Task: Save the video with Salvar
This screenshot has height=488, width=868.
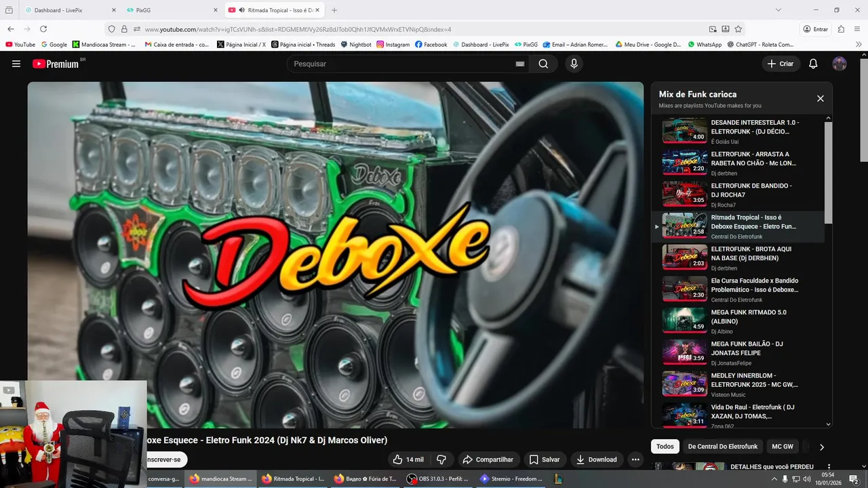Action: tap(545, 460)
